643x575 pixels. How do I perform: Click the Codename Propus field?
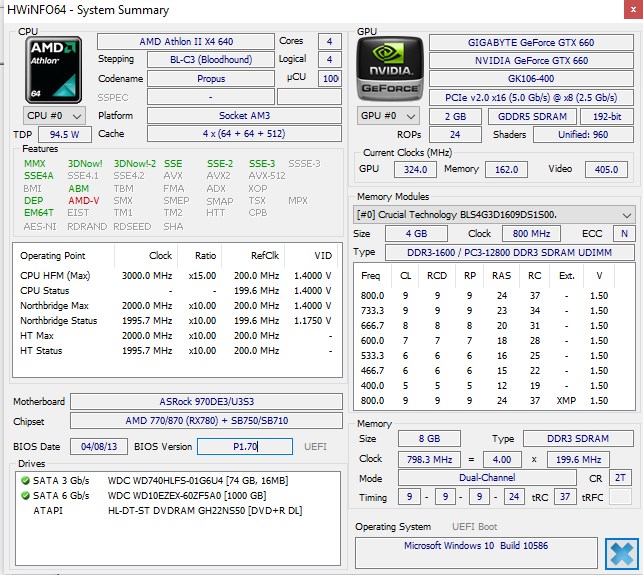click(x=211, y=79)
